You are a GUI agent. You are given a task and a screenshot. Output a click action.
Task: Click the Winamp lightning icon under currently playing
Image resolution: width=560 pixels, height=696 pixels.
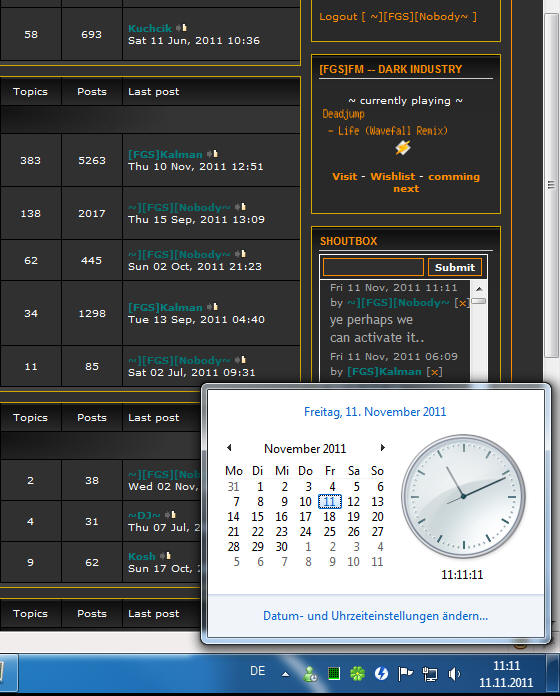click(x=403, y=148)
